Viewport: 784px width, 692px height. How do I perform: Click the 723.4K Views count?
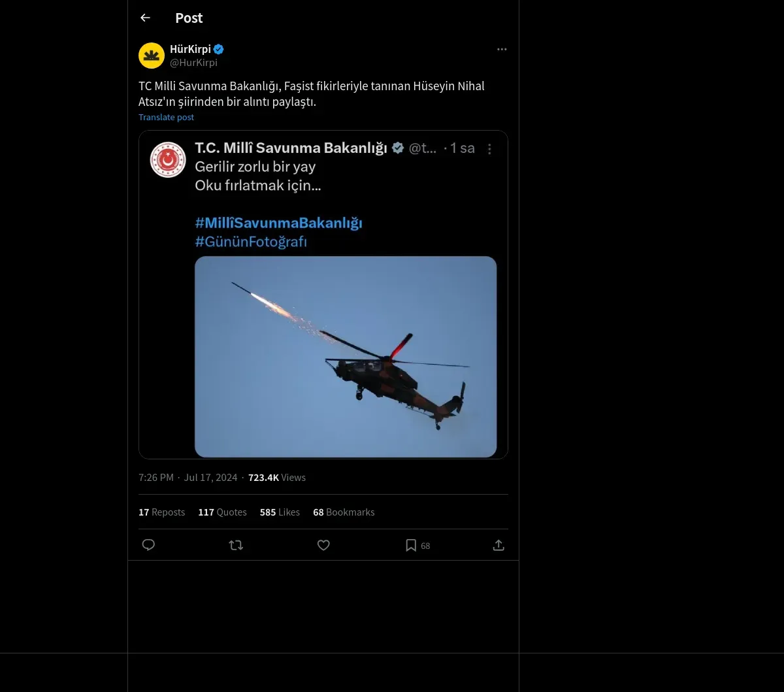pyautogui.click(x=277, y=478)
